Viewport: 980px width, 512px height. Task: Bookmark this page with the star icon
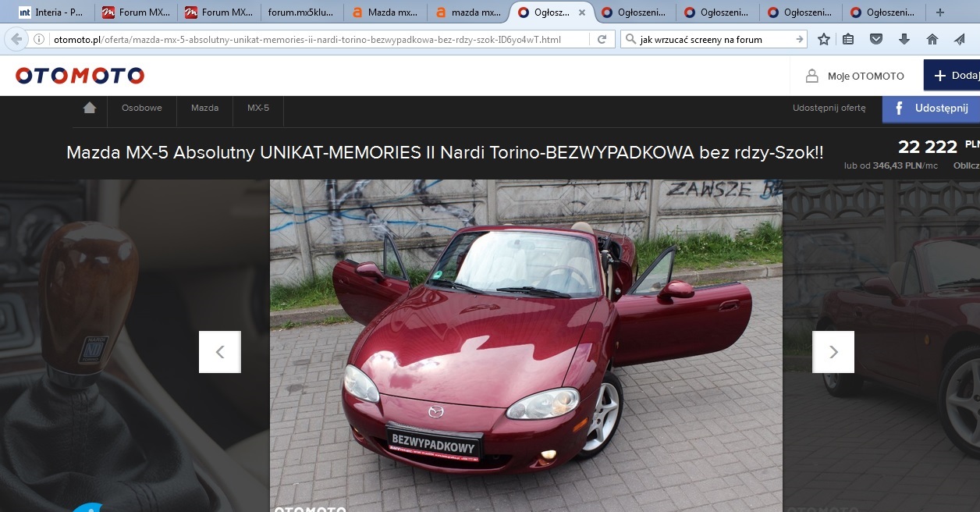point(824,39)
